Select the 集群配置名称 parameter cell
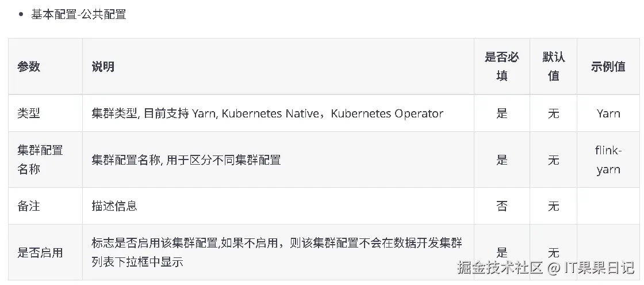The height and width of the screenshot is (285, 644). 40,159
